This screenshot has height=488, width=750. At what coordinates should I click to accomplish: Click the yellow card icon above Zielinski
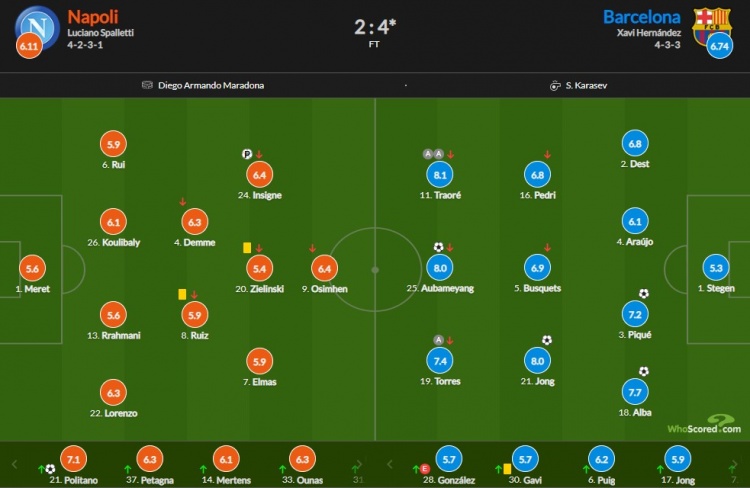(x=247, y=248)
